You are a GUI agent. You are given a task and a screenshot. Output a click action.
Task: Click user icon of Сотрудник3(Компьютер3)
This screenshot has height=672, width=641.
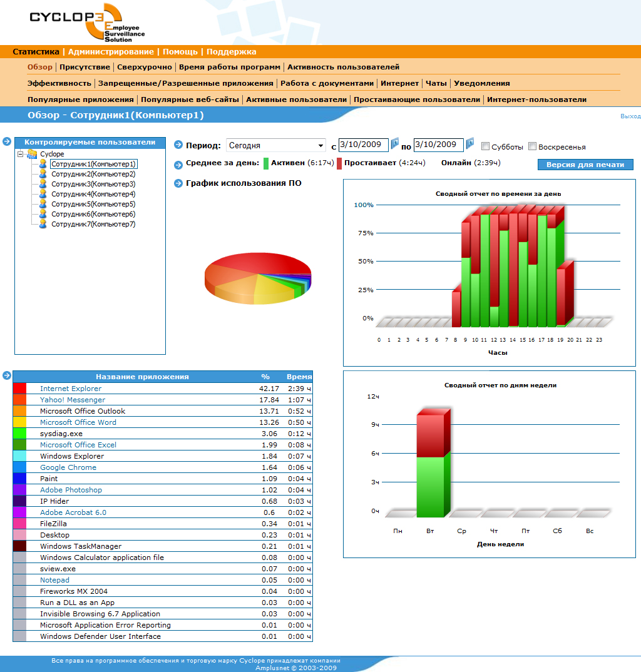click(43, 184)
